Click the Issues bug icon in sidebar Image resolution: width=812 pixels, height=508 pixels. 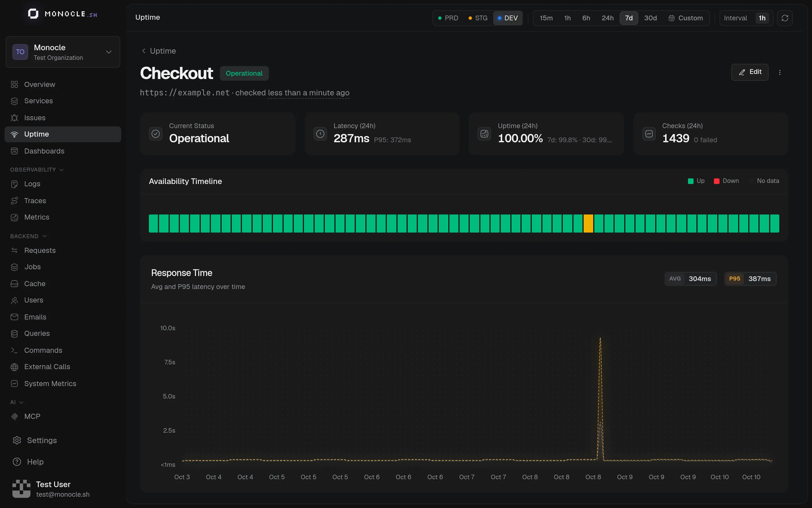[14, 118]
